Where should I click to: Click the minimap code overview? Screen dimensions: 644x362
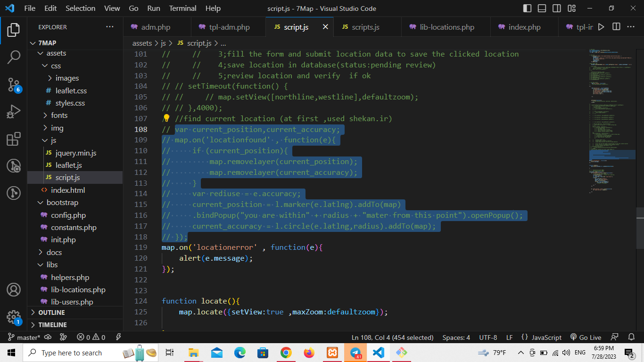[x=612, y=120]
